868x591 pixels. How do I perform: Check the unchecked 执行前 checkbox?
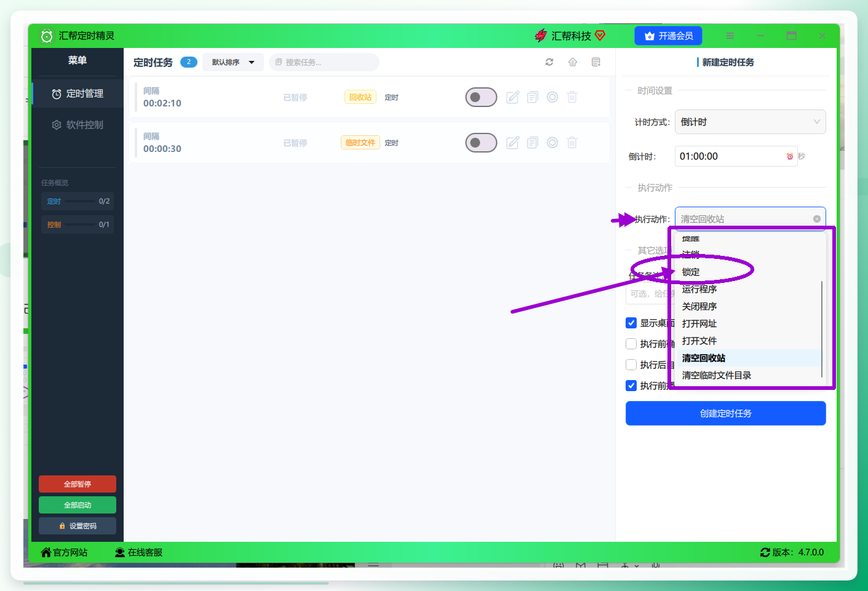(631, 344)
